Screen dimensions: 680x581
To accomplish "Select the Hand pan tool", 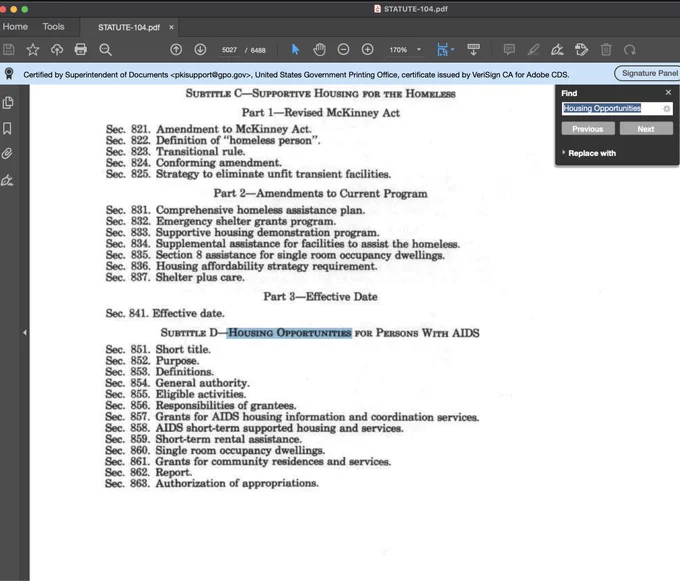I will pos(320,50).
